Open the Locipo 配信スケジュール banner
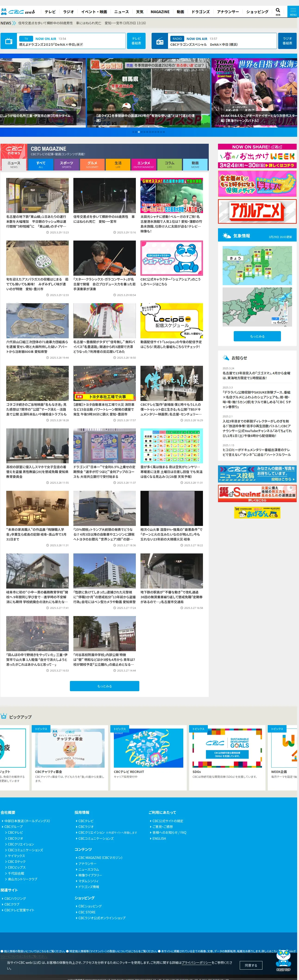299x980 pixels. point(171,321)
